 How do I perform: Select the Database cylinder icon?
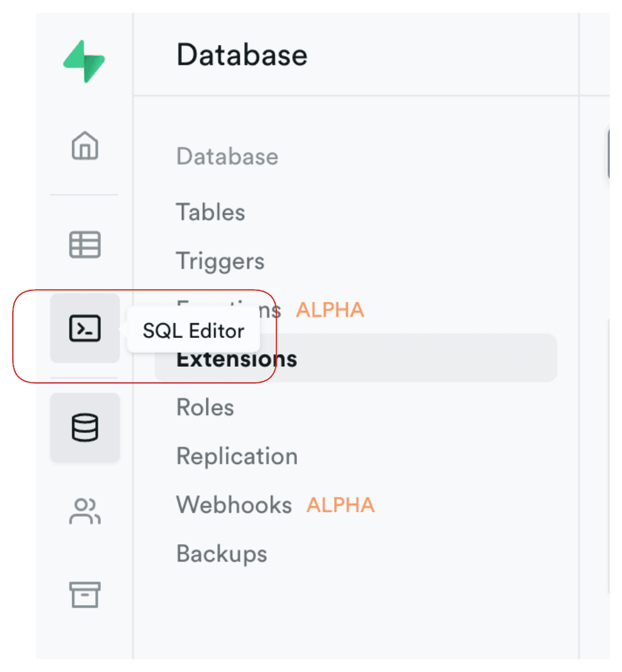(x=85, y=428)
